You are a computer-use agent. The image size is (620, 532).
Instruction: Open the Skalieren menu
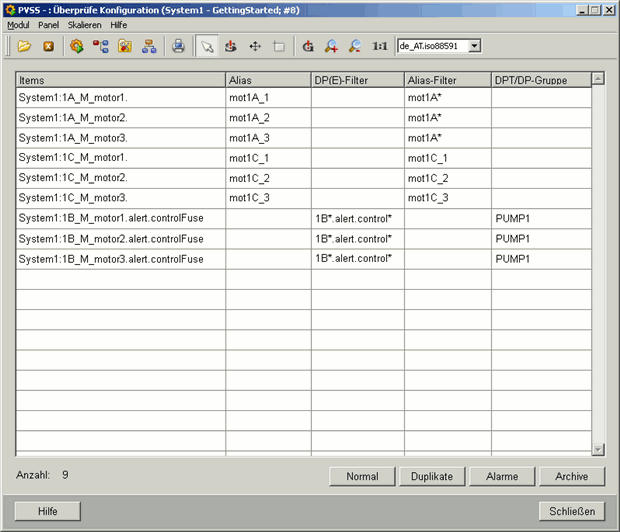pyautogui.click(x=85, y=24)
